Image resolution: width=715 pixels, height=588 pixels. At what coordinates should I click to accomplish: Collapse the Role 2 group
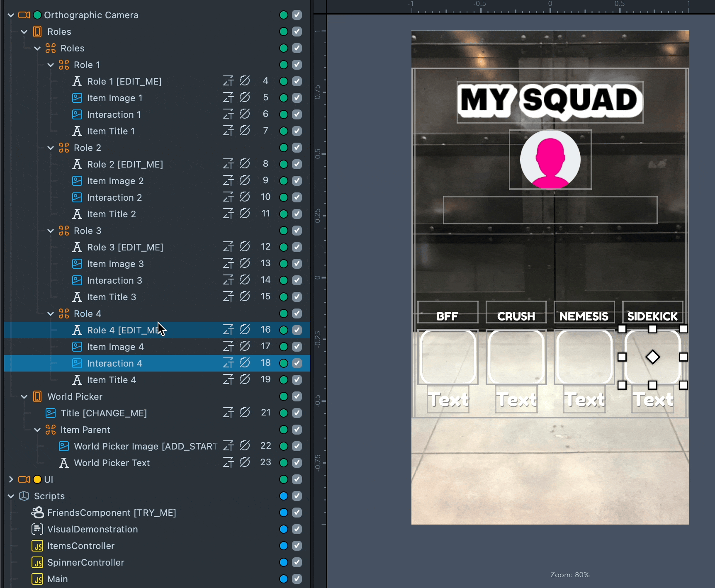(51, 148)
